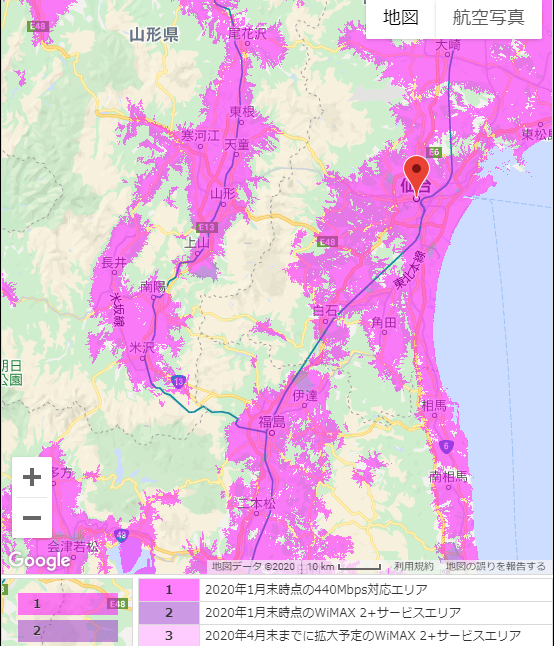
Task: Click the red location pin at Sendai
Action: coord(416,177)
